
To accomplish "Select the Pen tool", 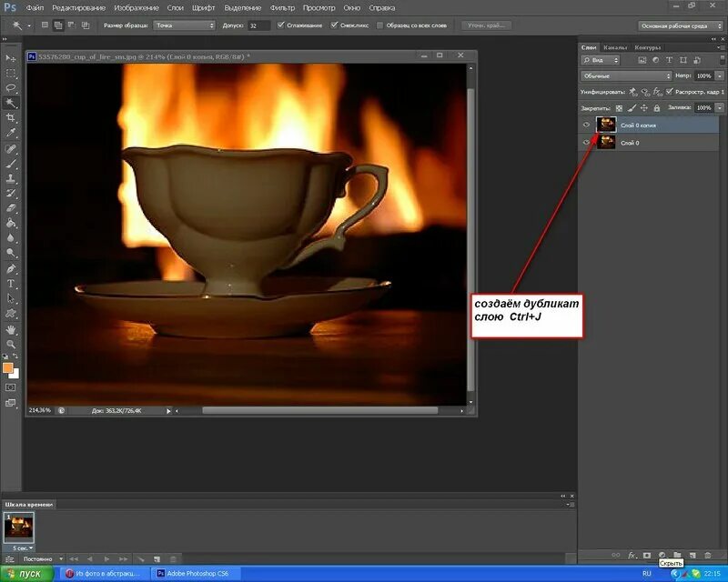I will (11, 269).
